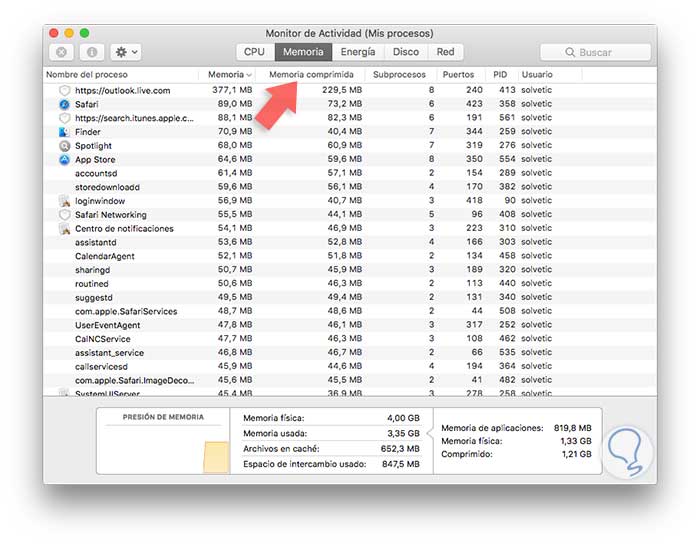Select the sharingd process row

(350, 270)
